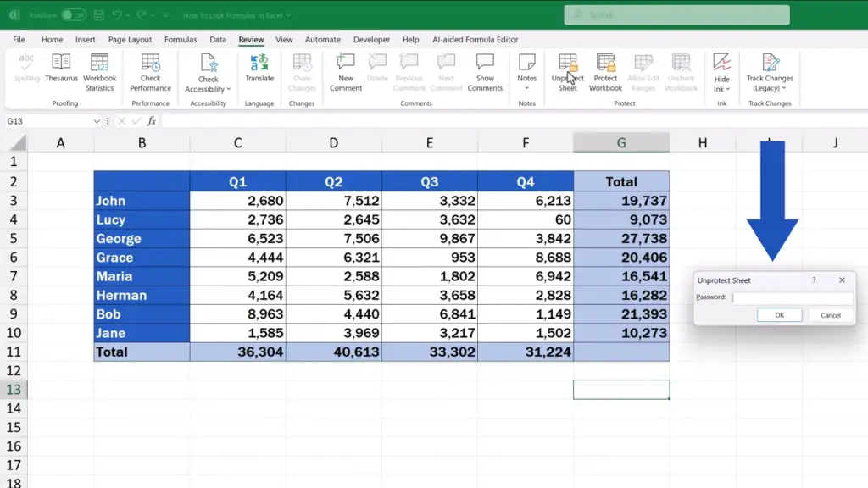The width and height of the screenshot is (868, 488).
Task: Toggle the AutoSave switch
Action: tap(73, 15)
